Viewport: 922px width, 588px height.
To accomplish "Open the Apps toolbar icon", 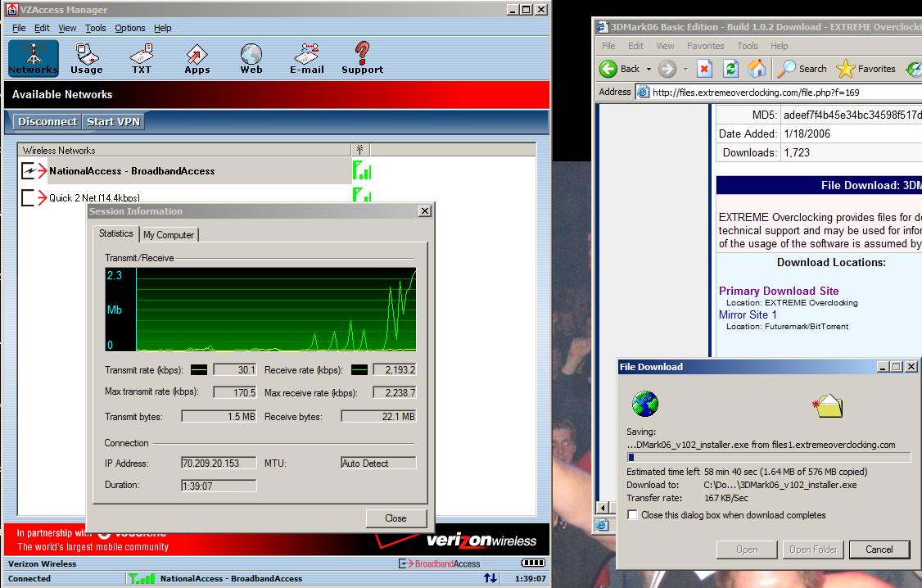I will point(197,58).
